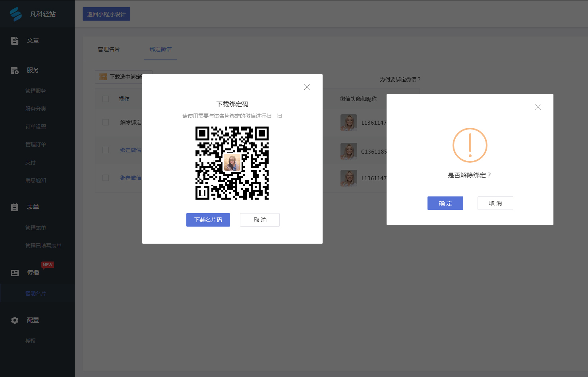Open the 服务 section icon in sidebar
This screenshot has height=377, width=588.
15,70
